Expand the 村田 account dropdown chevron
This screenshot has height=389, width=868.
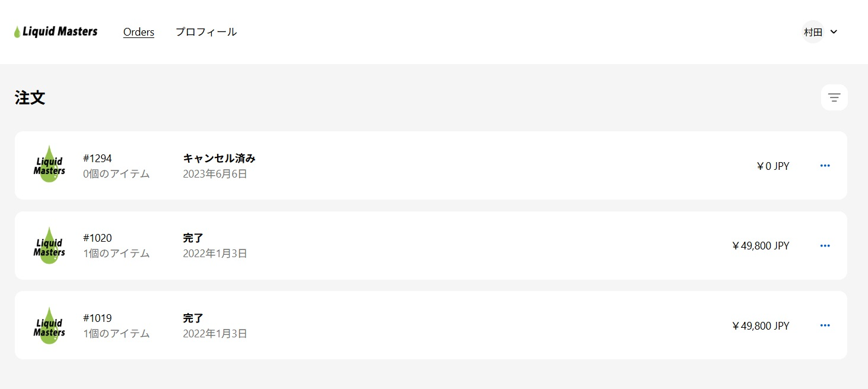point(834,32)
